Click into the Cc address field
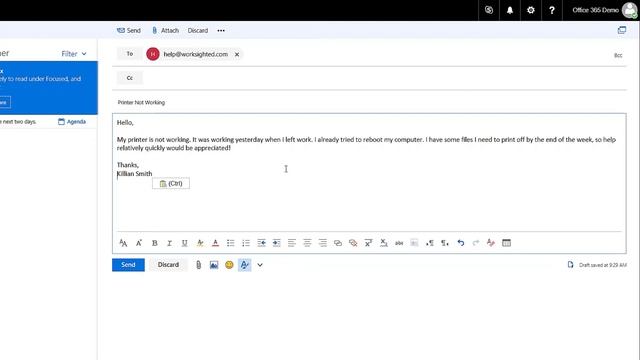The image size is (640, 360). 384,78
